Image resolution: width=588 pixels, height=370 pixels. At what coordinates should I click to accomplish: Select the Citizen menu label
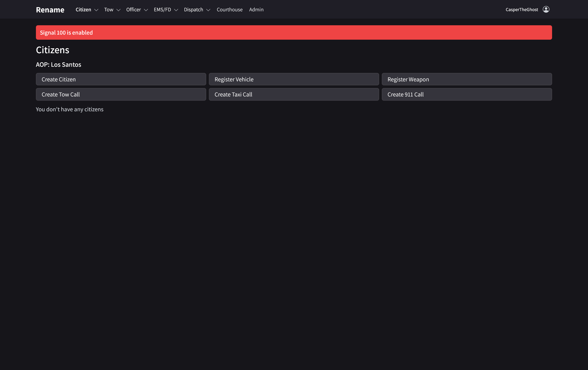tap(83, 10)
